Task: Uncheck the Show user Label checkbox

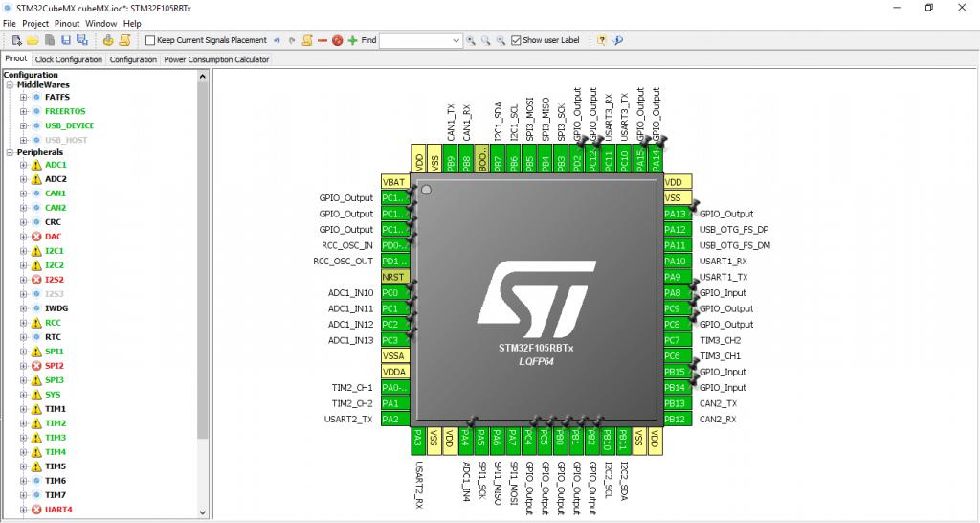Action: (516, 40)
